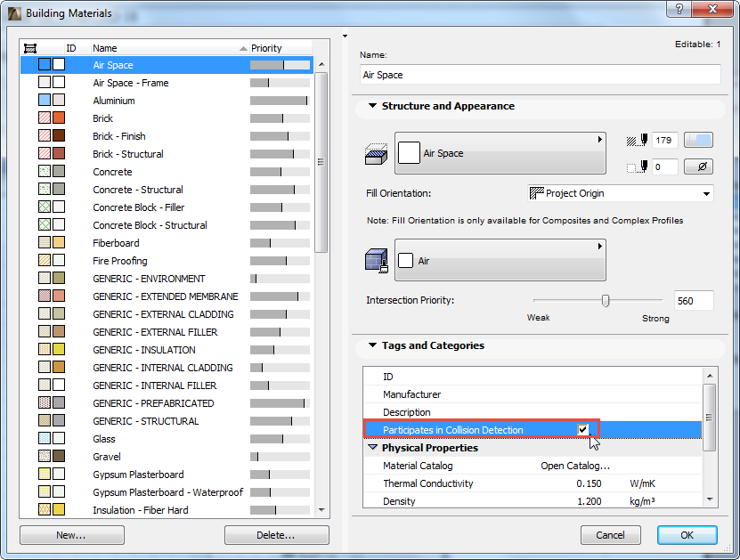Click the GENERIC - STRUCTURAL grey surface swatch
Image resolution: width=740 pixels, height=560 pixels.
59,420
